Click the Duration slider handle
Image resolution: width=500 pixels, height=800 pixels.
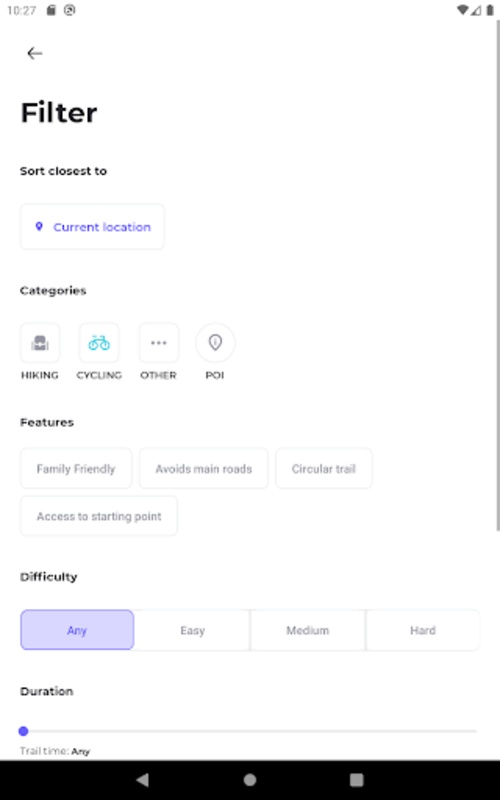tap(23, 731)
